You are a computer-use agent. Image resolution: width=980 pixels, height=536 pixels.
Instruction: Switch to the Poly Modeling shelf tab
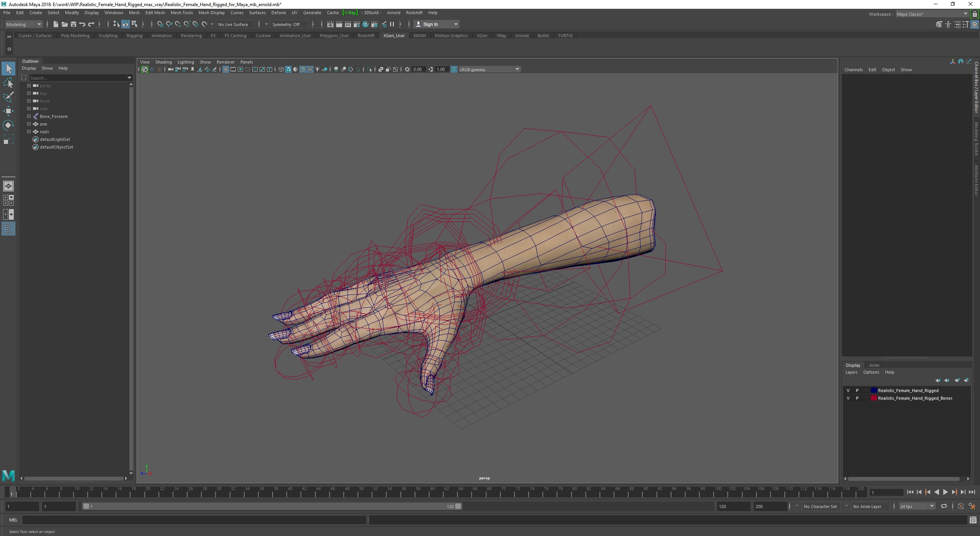[75, 36]
